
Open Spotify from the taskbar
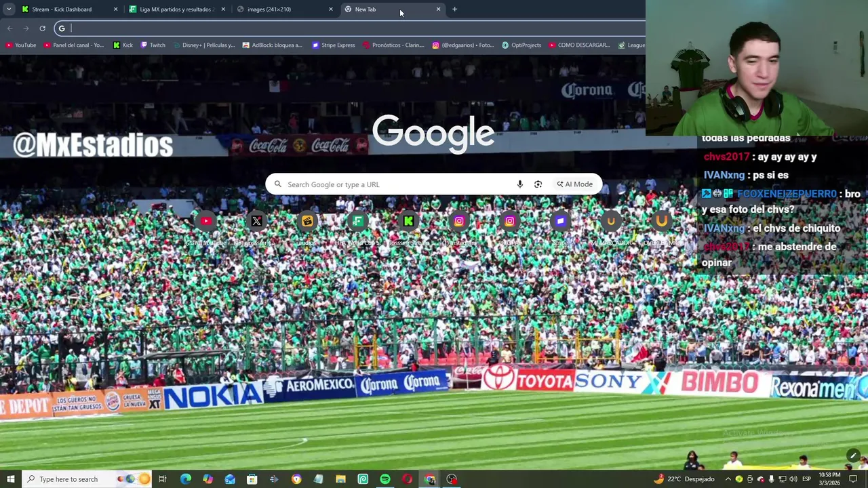(385, 479)
